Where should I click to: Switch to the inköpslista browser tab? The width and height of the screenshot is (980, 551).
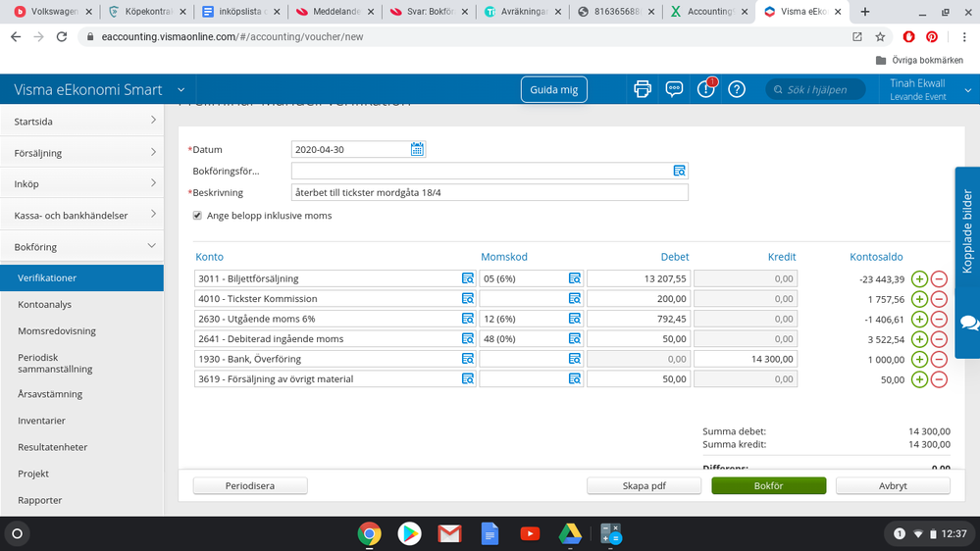pyautogui.click(x=240, y=11)
